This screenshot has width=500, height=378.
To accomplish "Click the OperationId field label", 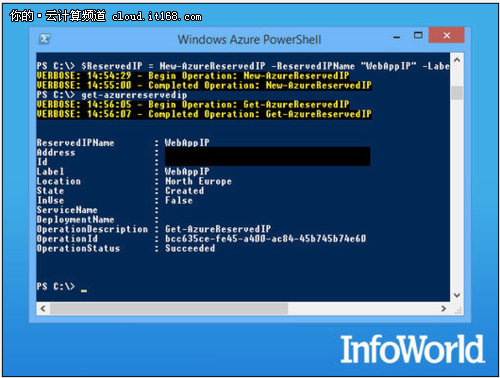I will 67,239.
